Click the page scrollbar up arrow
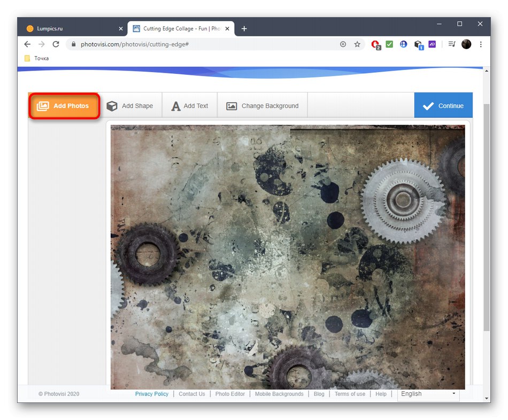Screen dimensions: 508x420 coord(487,71)
